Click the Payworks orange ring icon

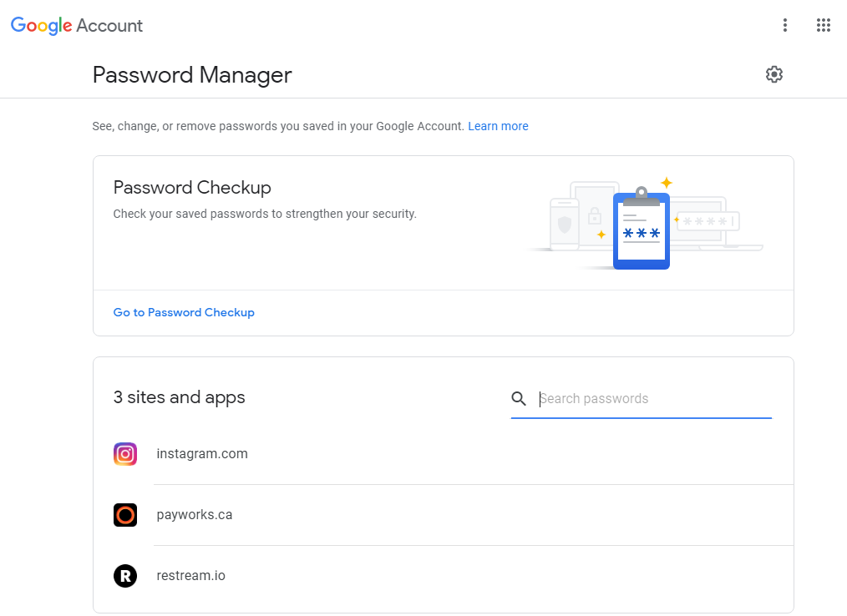(x=125, y=515)
